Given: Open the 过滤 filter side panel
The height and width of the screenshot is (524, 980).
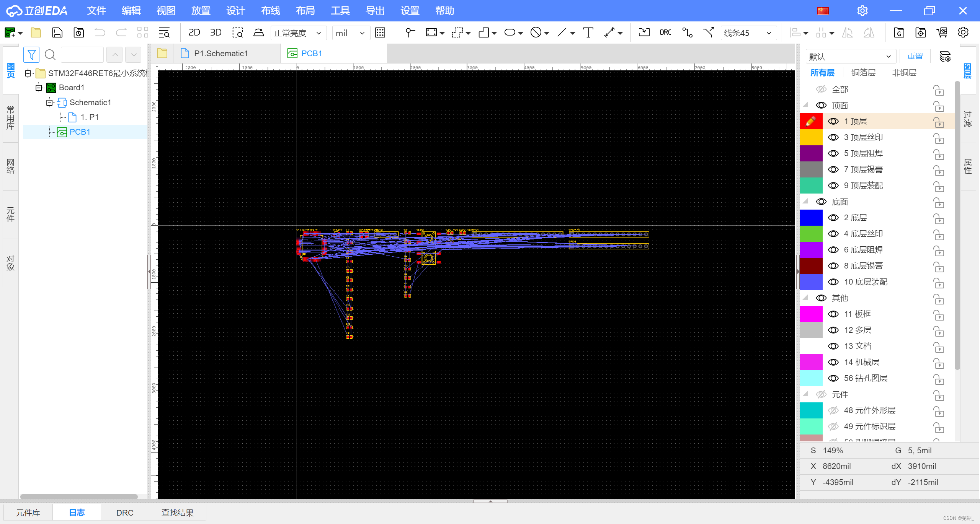Looking at the screenshot, I should (x=968, y=119).
